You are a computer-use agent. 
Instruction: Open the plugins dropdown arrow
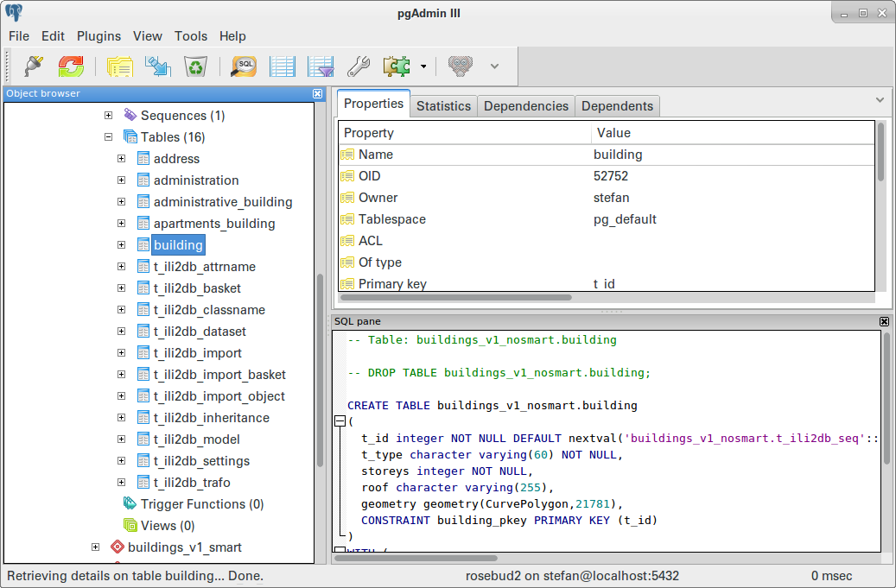coord(423,66)
